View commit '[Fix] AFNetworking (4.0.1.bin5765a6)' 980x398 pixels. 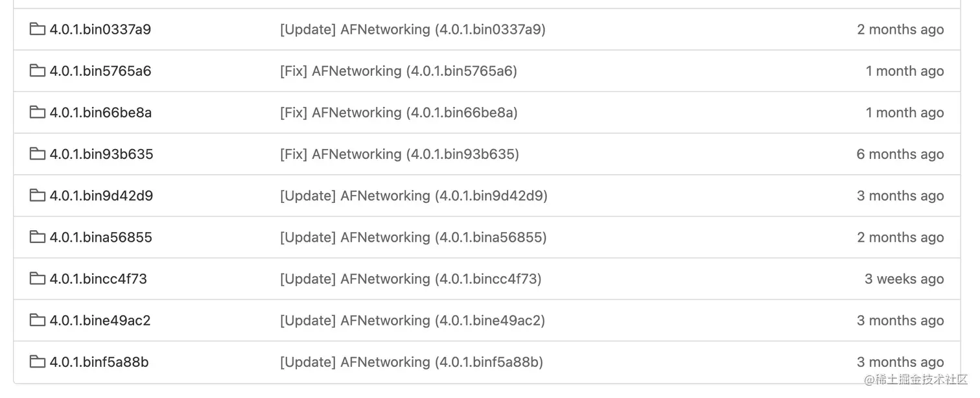click(399, 71)
